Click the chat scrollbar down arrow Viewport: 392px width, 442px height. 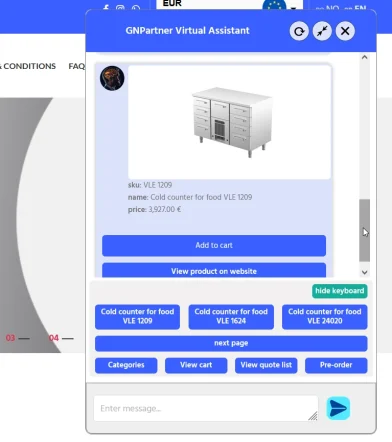pyautogui.click(x=364, y=272)
